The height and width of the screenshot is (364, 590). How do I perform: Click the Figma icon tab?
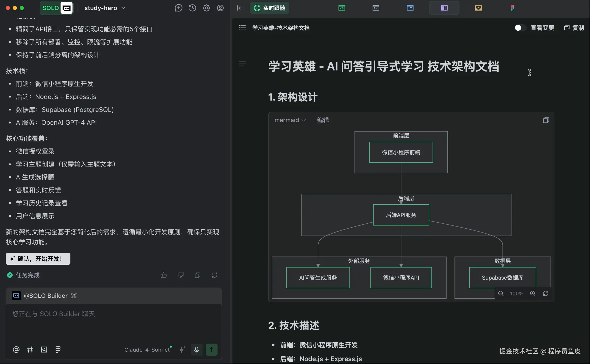[x=512, y=8]
